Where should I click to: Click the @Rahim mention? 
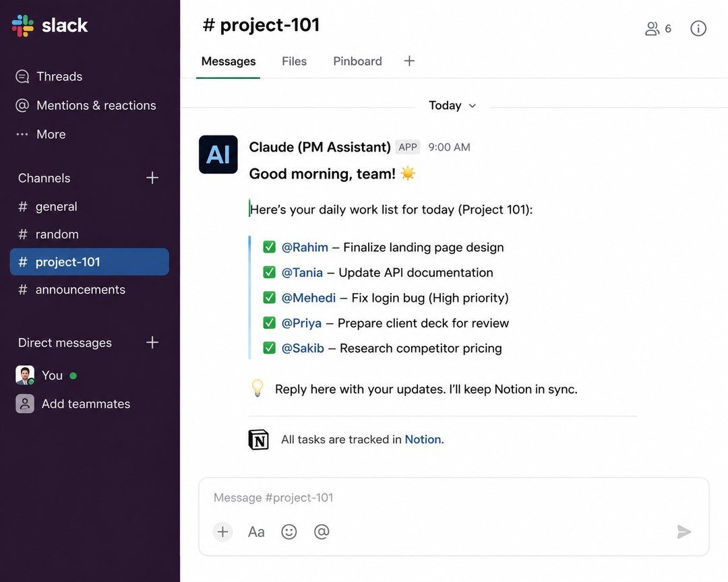305,247
